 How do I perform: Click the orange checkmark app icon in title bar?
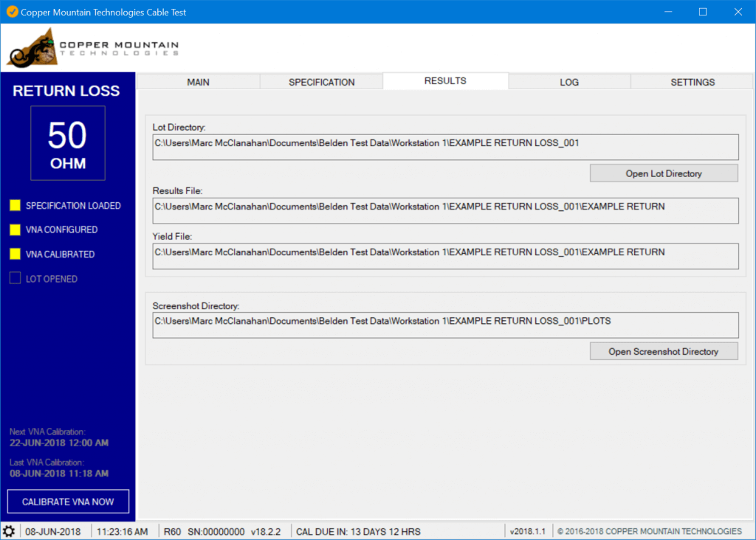coord(11,12)
